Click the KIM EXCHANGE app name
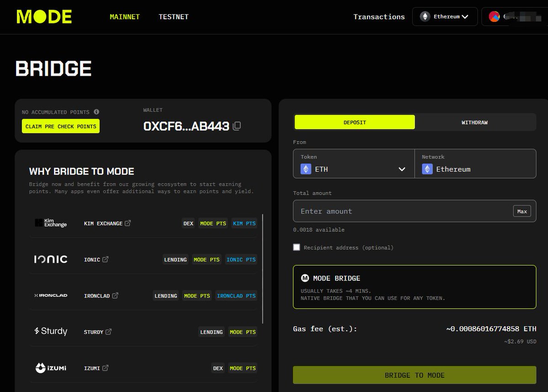The height and width of the screenshot is (392, 548). pyautogui.click(x=103, y=223)
